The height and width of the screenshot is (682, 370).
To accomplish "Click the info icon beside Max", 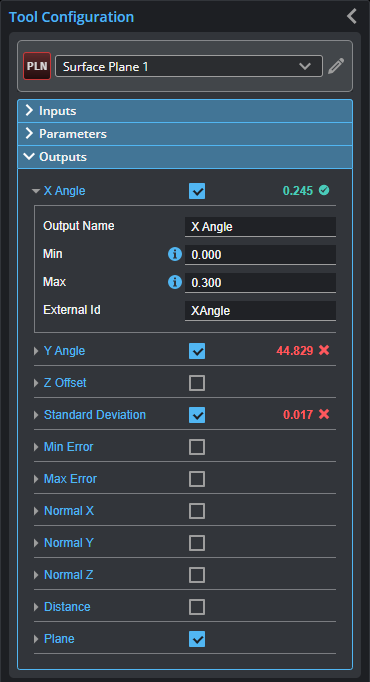I will coord(175,282).
